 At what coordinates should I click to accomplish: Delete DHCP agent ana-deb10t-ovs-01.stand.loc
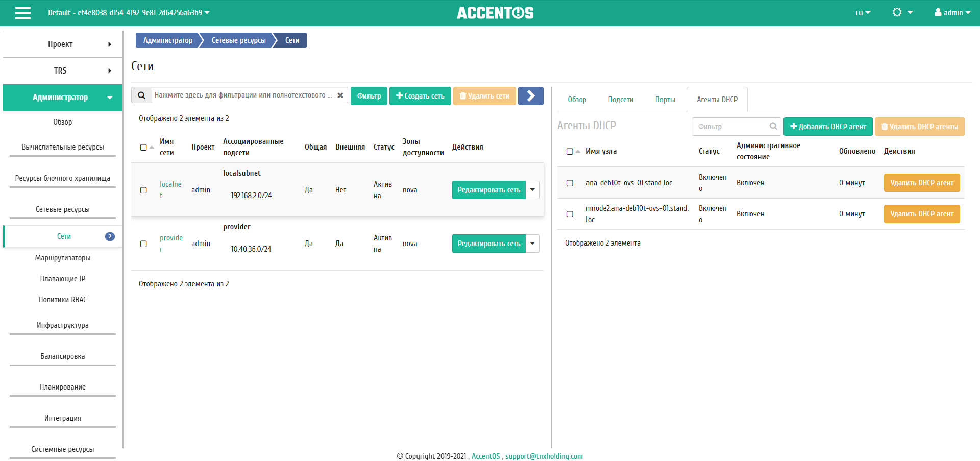coord(922,183)
